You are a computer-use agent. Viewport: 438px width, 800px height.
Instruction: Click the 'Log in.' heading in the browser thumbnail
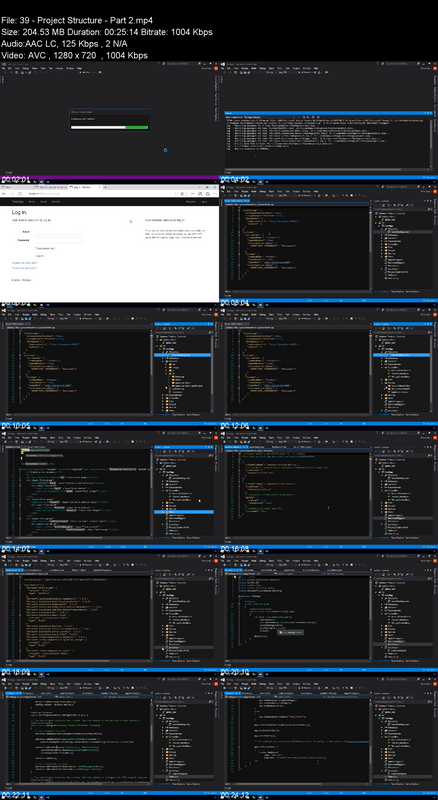(19, 212)
